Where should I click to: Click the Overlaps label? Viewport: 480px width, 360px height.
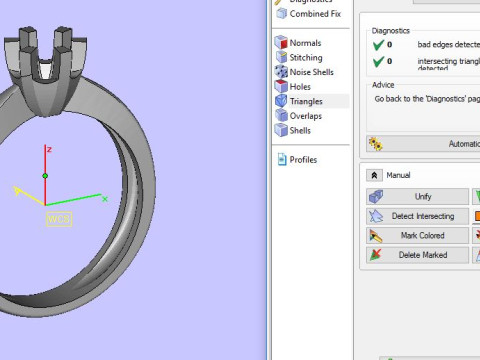click(306, 116)
